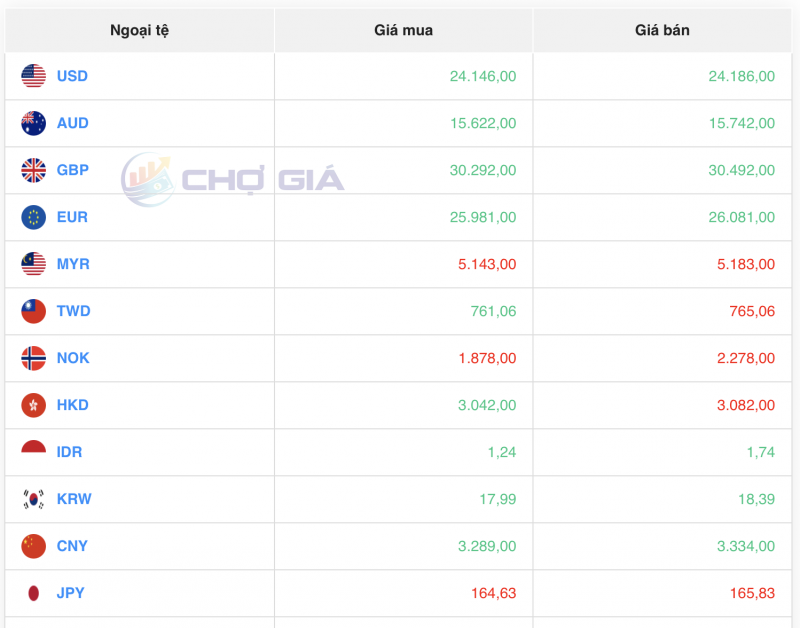800x628 pixels.
Task: Click the JPY row in the table
Action: coord(400,593)
